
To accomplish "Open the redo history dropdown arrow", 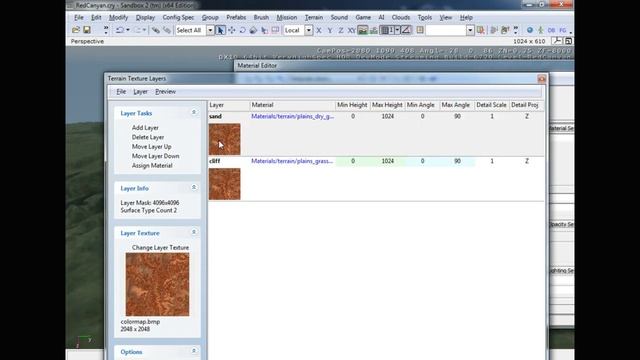I will coord(144,30).
